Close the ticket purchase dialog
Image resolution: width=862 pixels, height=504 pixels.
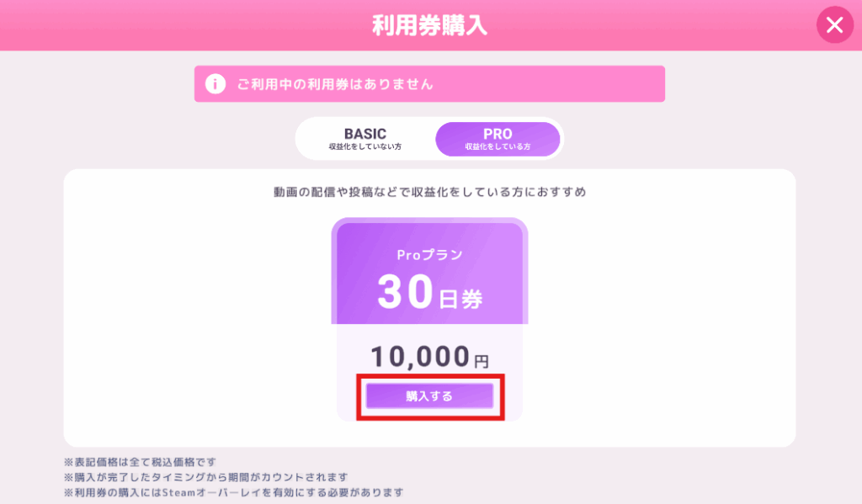pyautogui.click(x=834, y=25)
